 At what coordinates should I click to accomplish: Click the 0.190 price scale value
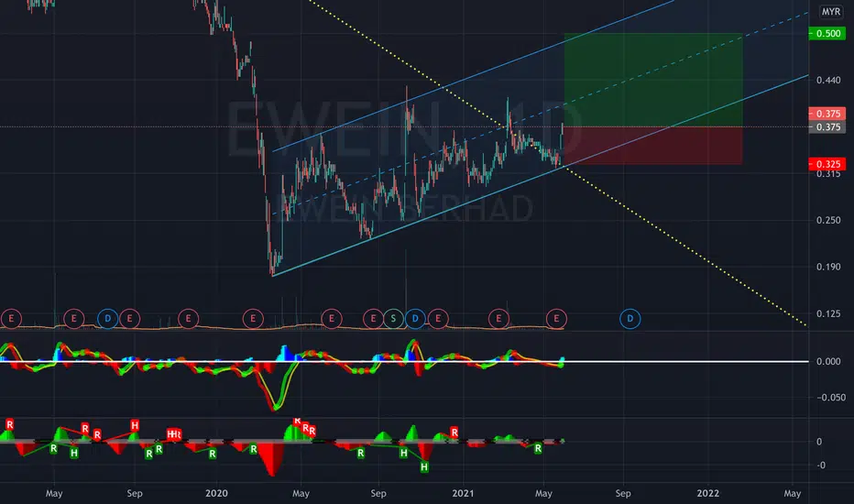click(x=828, y=267)
